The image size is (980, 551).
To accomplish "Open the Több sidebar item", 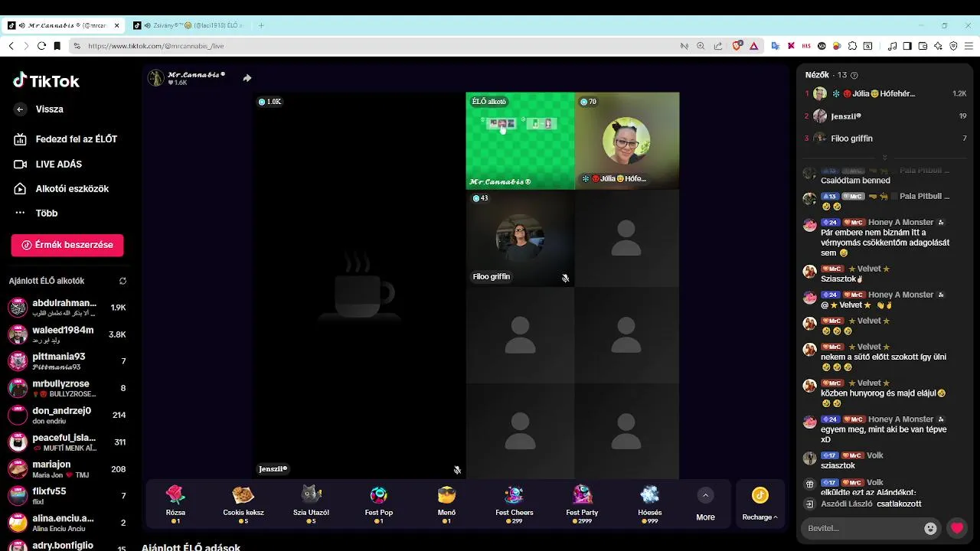I will 36,213.
